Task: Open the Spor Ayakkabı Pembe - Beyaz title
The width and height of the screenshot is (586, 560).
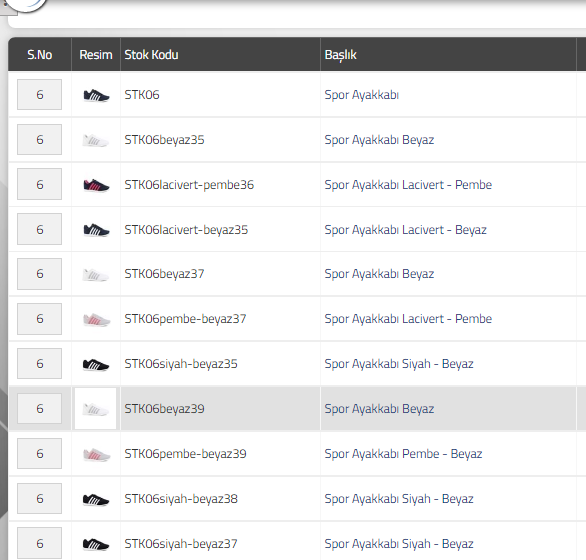Action: click(x=403, y=454)
